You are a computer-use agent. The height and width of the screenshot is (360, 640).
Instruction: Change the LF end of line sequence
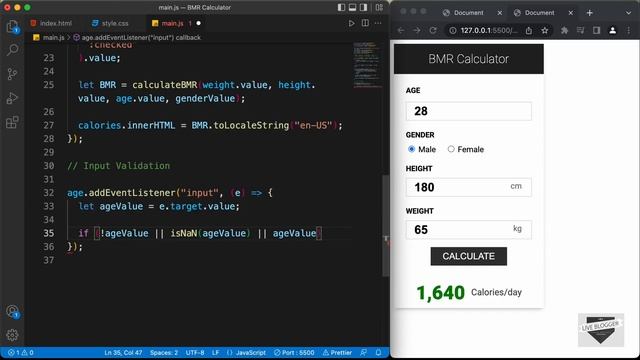(x=216, y=353)
